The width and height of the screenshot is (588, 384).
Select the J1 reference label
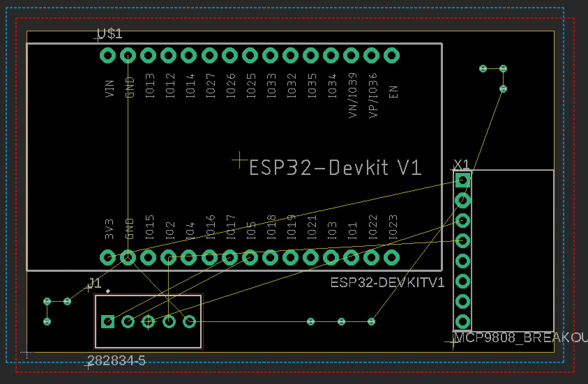[x=94, y=283]
